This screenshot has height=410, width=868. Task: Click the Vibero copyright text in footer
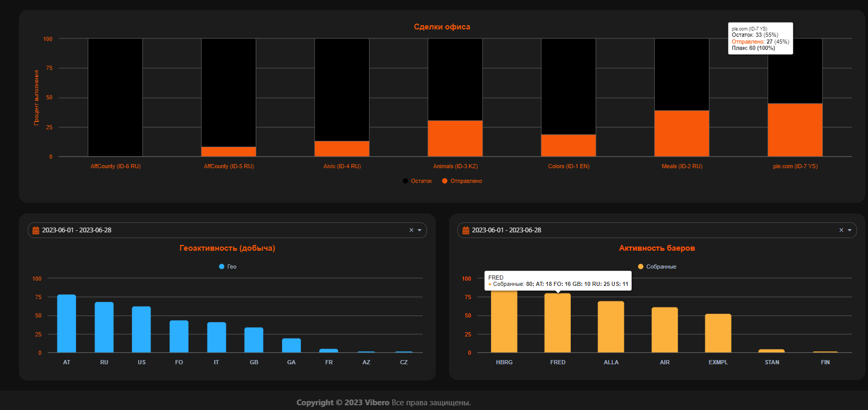(383, 403)
